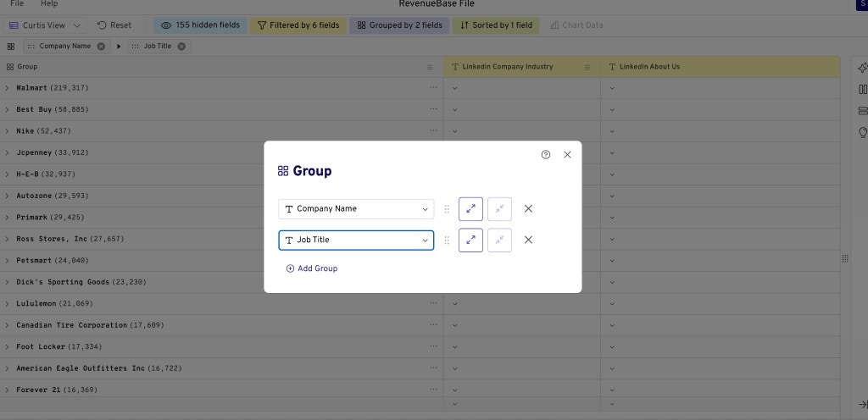Image resolution: width=868 pixels, height=420 pixels.
Task: Open the Walmart row's three-dot menu
Action: tap(433, 87)
